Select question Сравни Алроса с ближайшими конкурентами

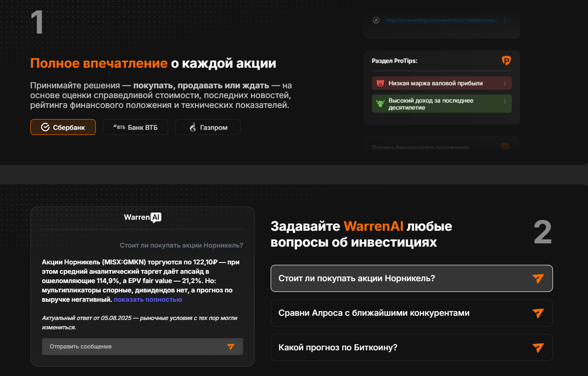[412, 313]
